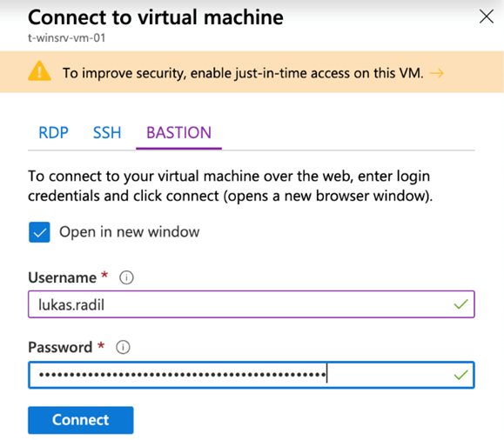Switch to the SSH tab
Viewport: 504px width, 440px height.
[107, 133]
